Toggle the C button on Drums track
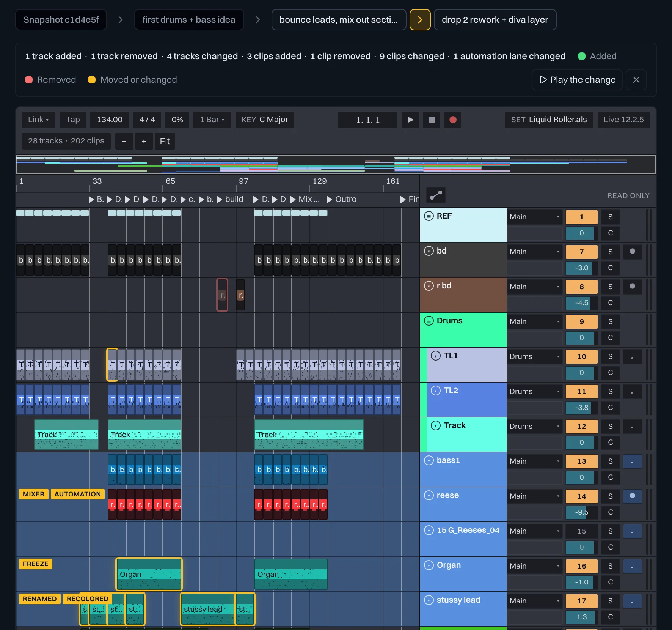This screenshot has height=630, width=672. (610, 337)
